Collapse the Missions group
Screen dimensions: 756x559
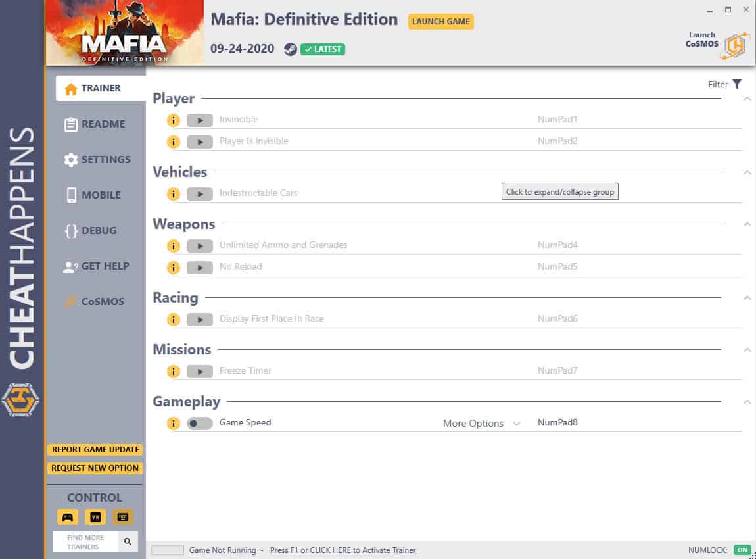[747, 350]
